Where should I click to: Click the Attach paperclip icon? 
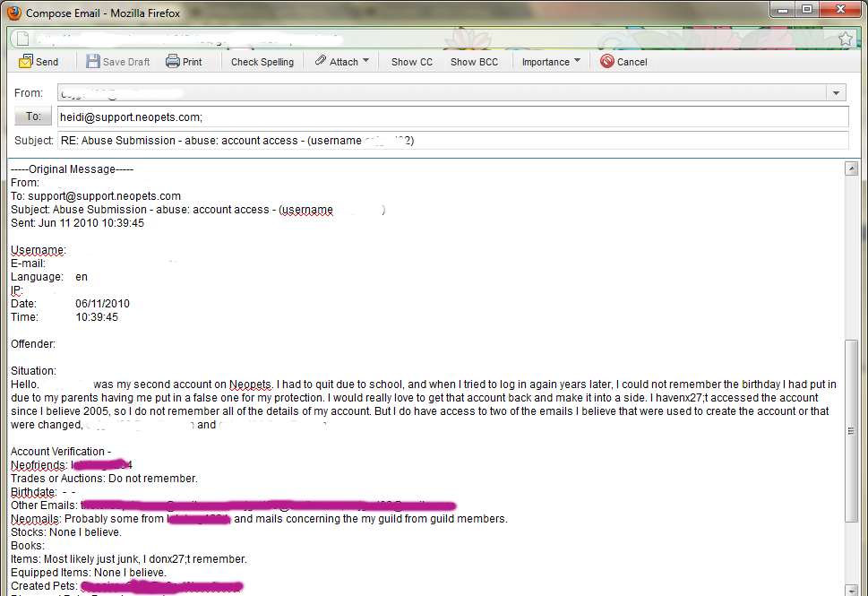[321, 60]
